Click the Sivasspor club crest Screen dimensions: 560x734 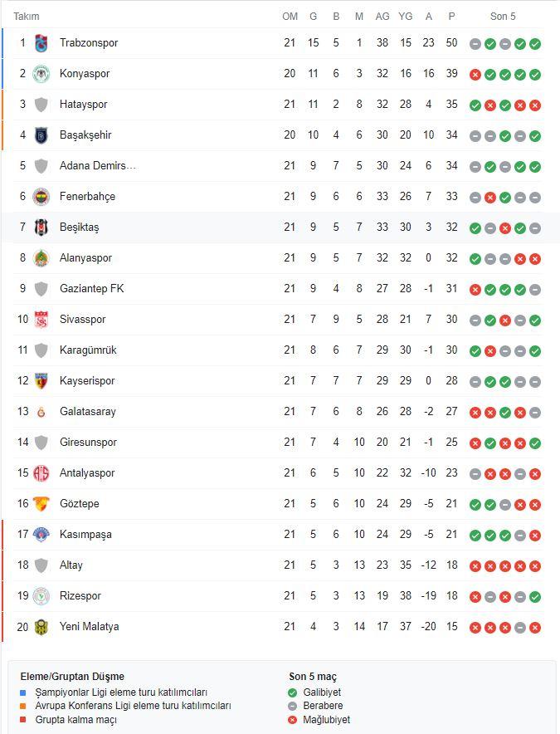41,320
